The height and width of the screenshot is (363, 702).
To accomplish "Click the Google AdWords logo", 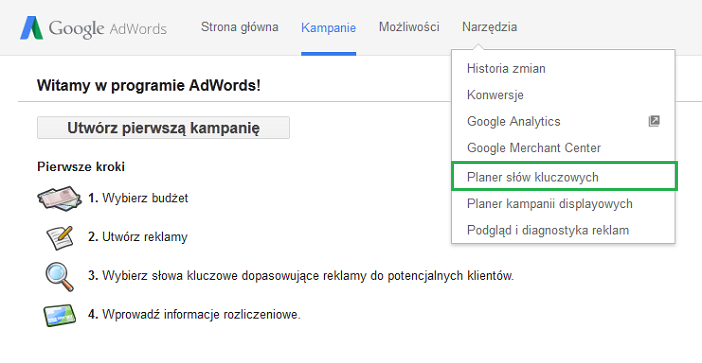I will click(93, 28).
